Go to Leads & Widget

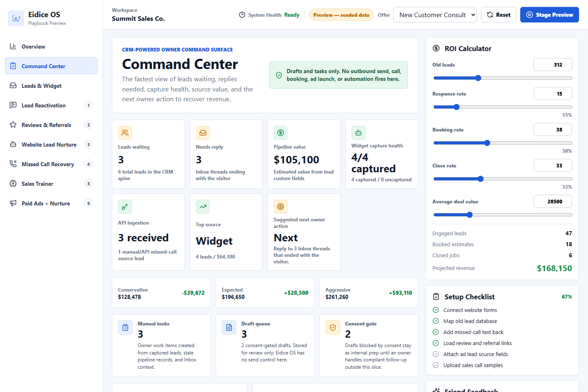[x=51, y=85]
